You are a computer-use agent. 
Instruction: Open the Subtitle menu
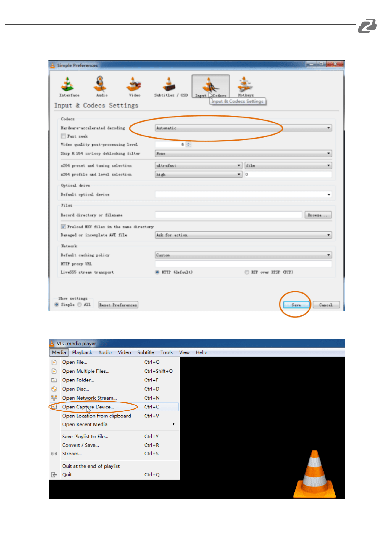[x=146, y=352]
